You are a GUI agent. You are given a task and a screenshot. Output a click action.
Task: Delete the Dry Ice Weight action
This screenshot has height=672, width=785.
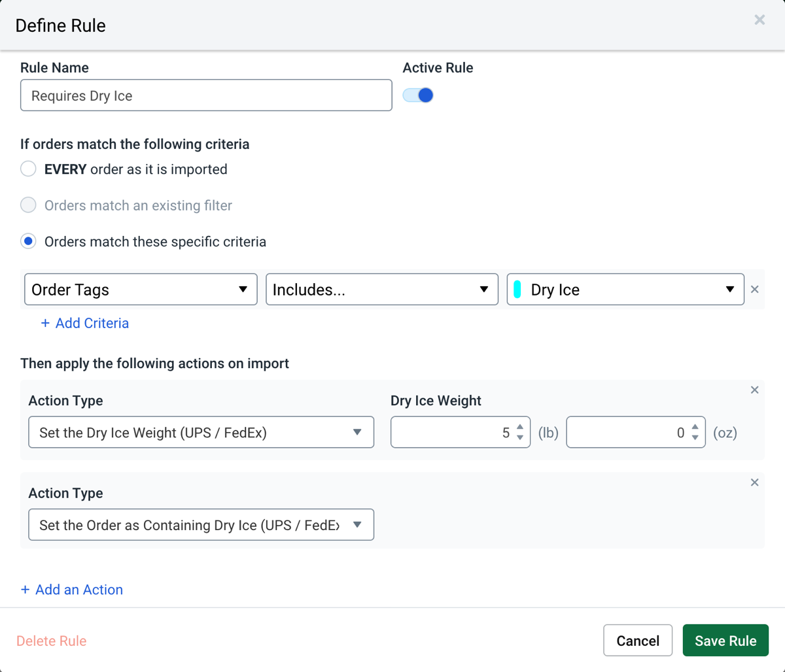pos(754,390)
